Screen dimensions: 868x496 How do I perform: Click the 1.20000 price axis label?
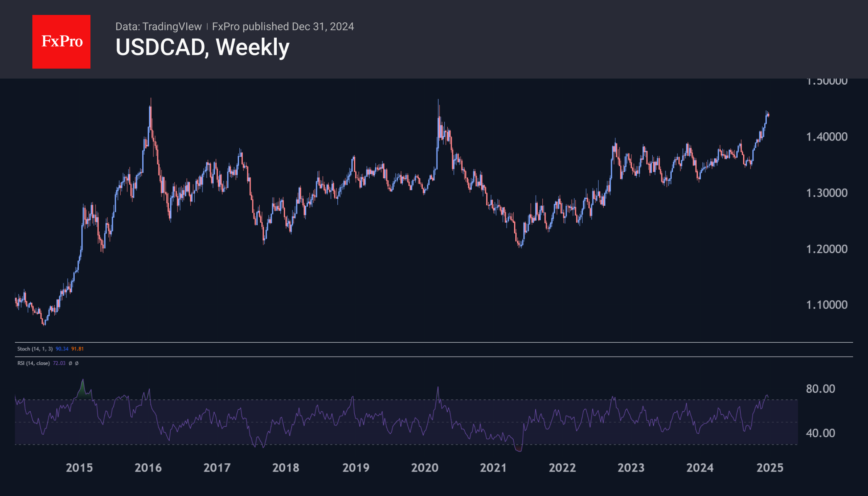[x=827, y=249]
